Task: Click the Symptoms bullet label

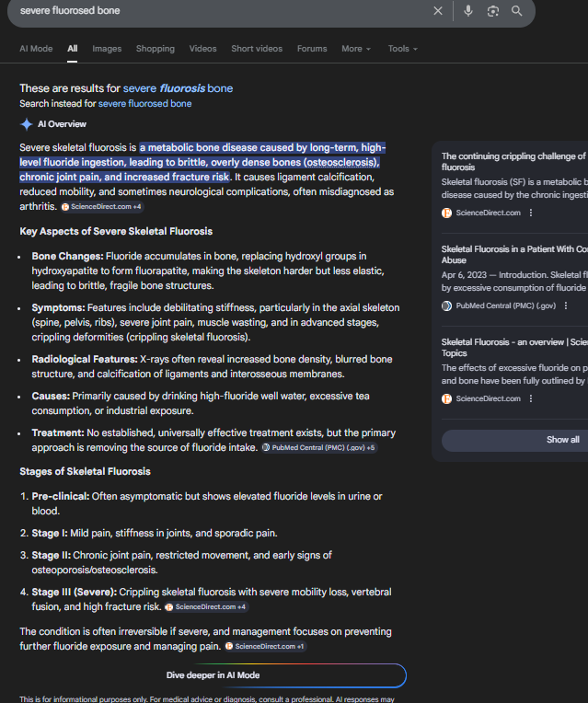Action: 58,308
